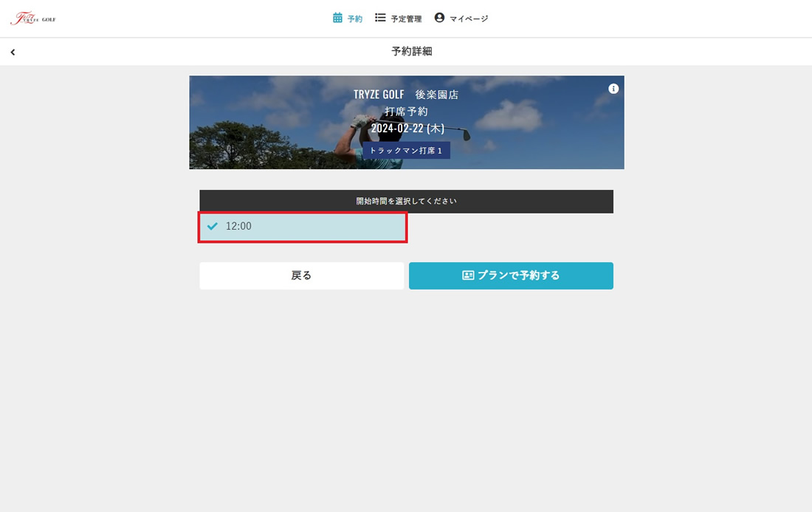
Task: Open the 予定管理 tab
Action: click(x=398, y=18)
